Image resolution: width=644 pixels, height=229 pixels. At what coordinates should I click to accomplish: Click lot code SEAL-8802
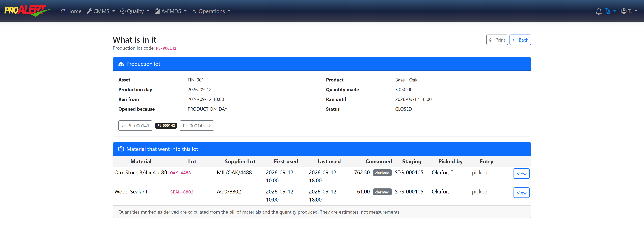tap(182, 192)
